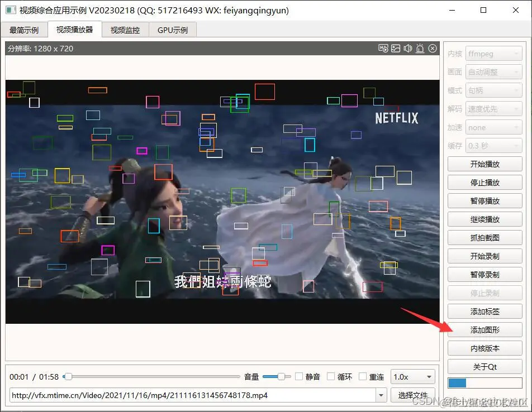Image resolution: width=532 pixels, height=412 pixels.
Task: Click the 开始播放 button
Action: pyautogui.click(x=485, y=164)
